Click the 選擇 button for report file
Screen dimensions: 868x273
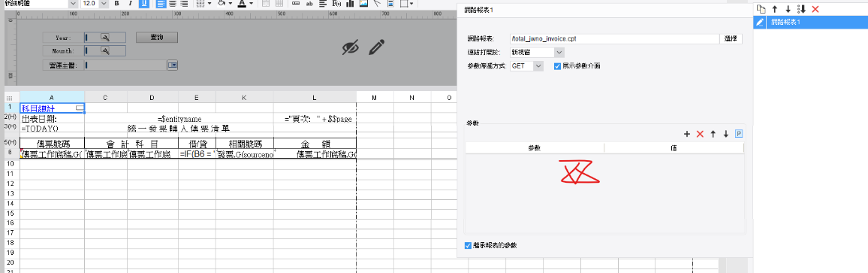pos(731,39)
